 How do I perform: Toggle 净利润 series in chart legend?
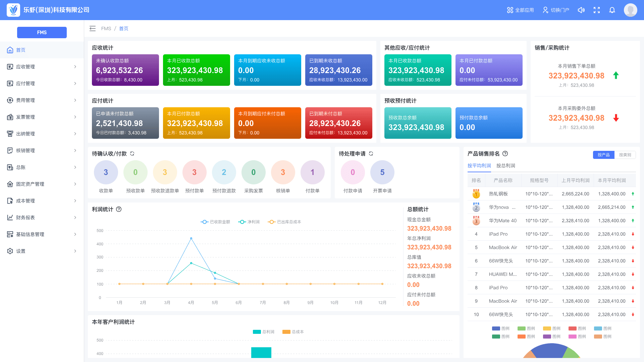249,222
